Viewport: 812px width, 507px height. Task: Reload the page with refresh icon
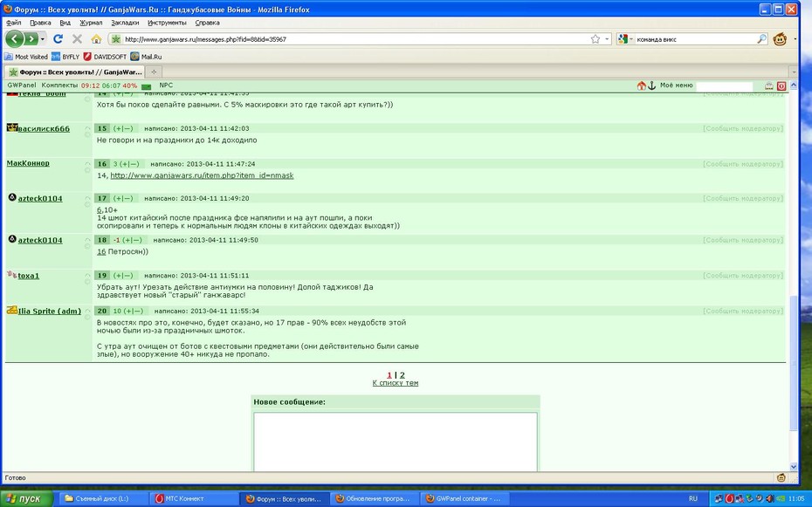[x=58, y=38]
